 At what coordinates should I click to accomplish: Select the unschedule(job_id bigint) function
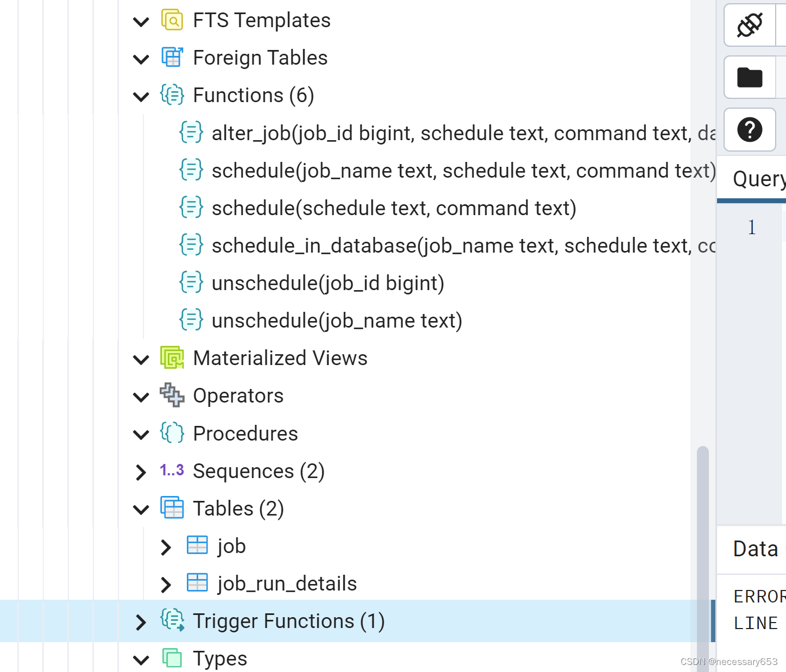pyautogui.click(x=327, y=282)
